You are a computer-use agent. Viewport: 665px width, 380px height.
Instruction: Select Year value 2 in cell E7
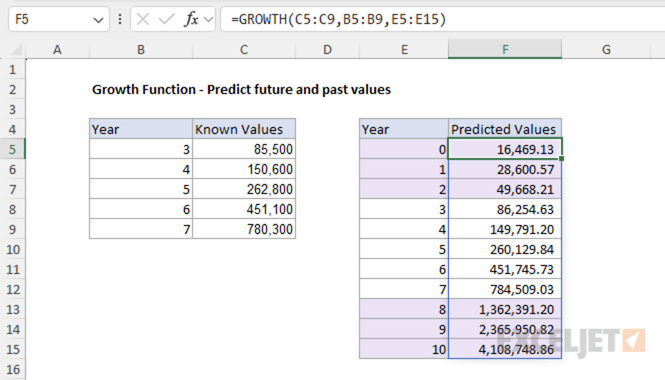(x=404, y=189)
